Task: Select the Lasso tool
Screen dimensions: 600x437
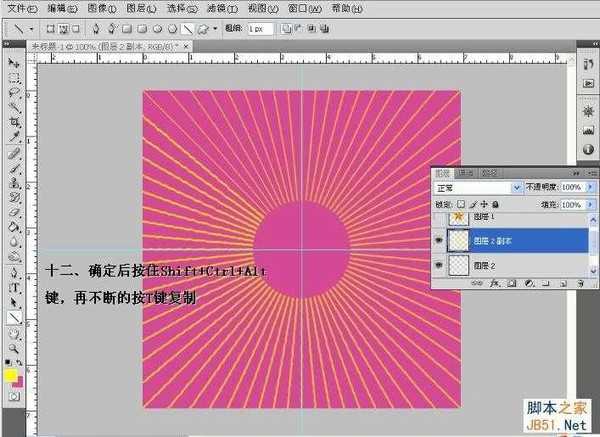Action: pyautogui.click(x=14, y=93)
